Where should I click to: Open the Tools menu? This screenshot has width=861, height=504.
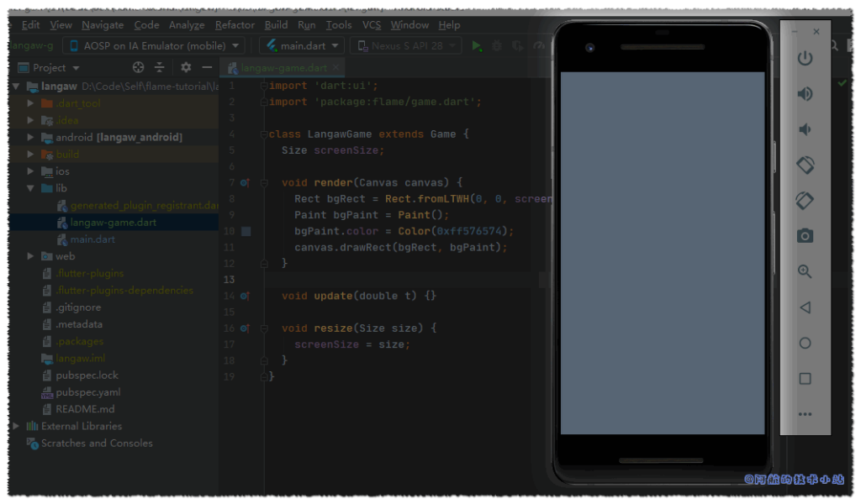338,25
